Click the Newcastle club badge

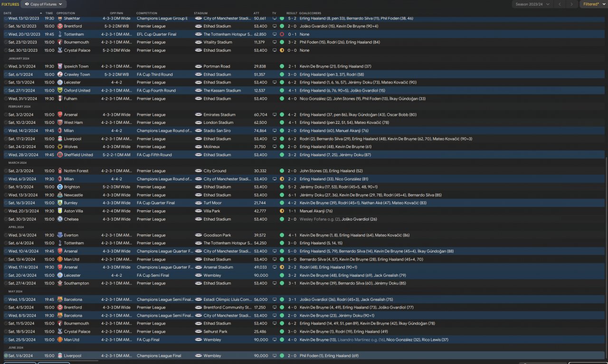[60, 195]
